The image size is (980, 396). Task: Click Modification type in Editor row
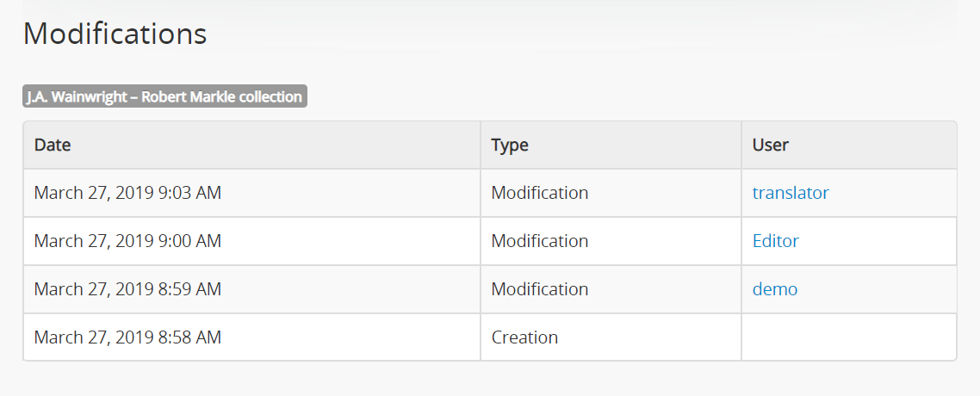[540, 241]
